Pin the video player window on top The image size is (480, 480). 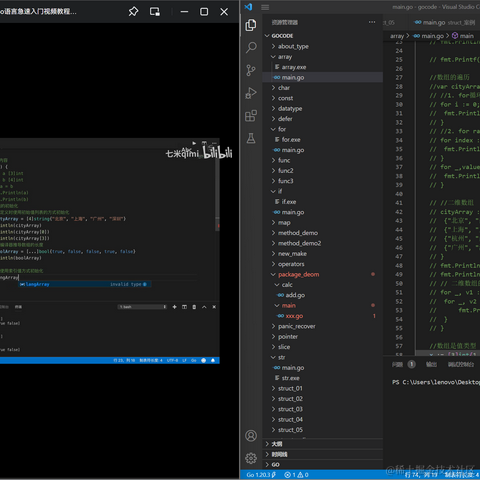pyautogui.click(x=133, y=12)
